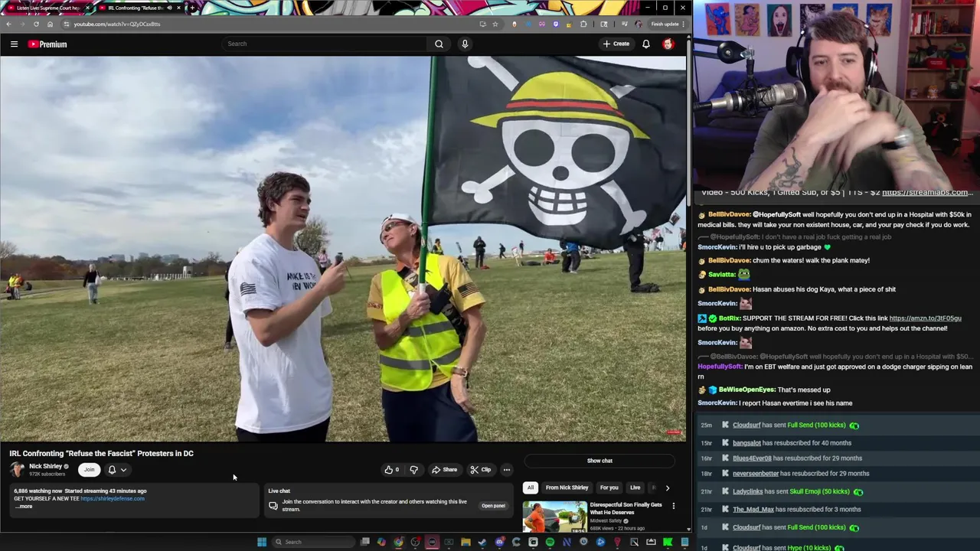The width and height of the screenshot is (980, 551).
Task: Open Discord from the taskbar
Action: click(x=499, y=542)
